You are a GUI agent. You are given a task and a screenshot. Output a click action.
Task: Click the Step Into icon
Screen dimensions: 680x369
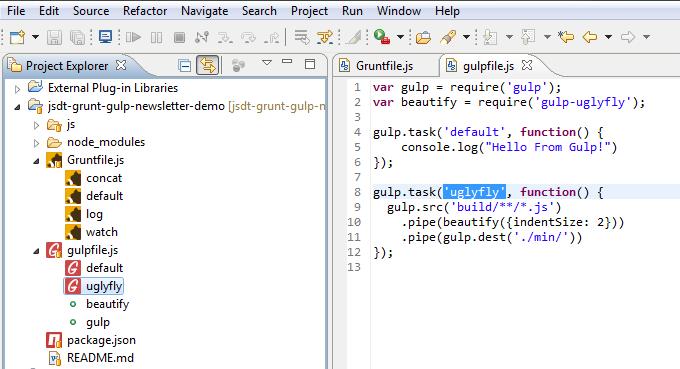point(225,37)
